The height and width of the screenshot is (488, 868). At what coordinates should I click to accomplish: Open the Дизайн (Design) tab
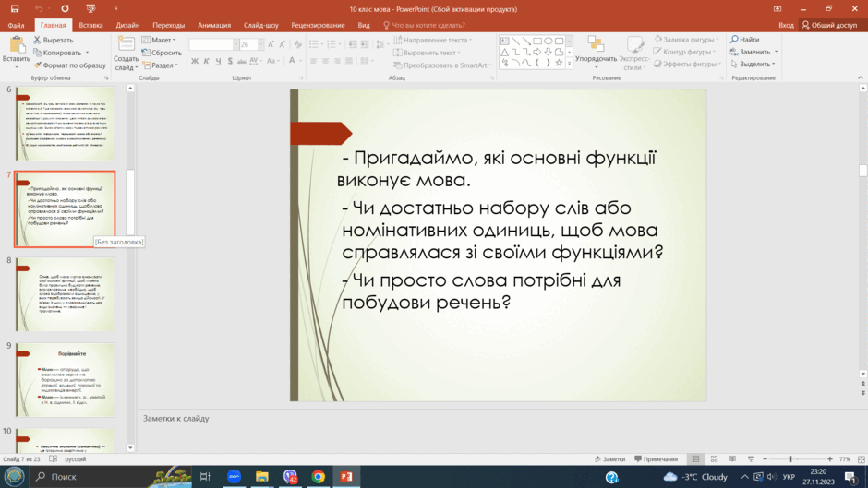pyautogui.click(x=127, y=25)
